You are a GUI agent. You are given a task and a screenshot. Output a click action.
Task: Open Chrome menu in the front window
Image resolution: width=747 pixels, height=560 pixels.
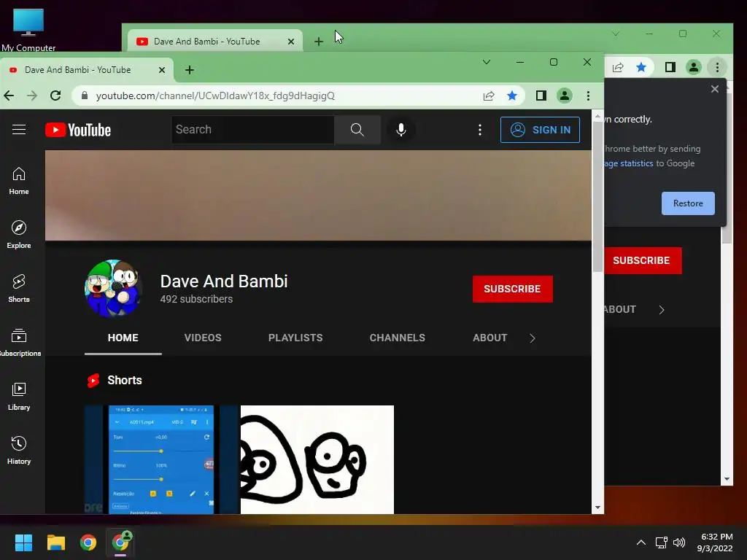(589, 96)
